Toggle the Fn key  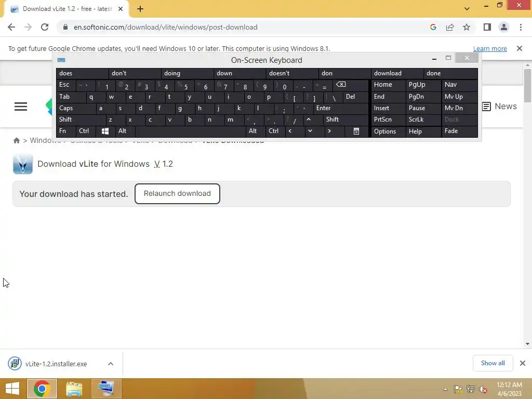pyautogui.click(x=66, y=131)
